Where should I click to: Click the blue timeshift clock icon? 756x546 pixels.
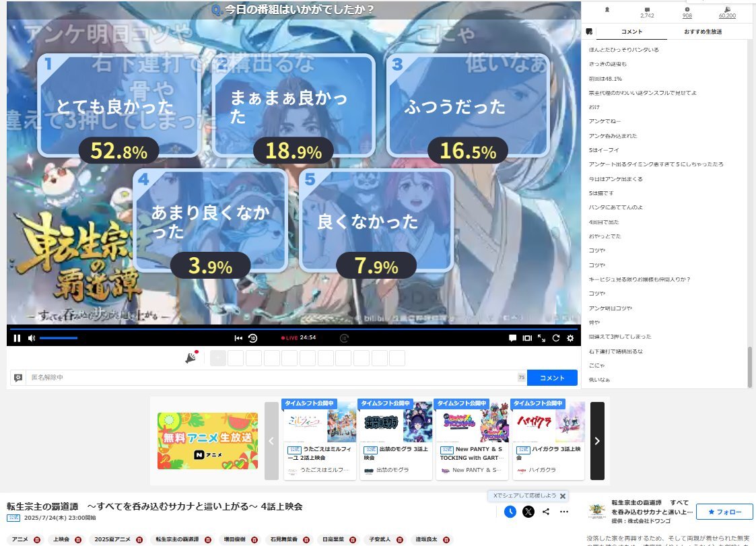(x=510, y=512)
